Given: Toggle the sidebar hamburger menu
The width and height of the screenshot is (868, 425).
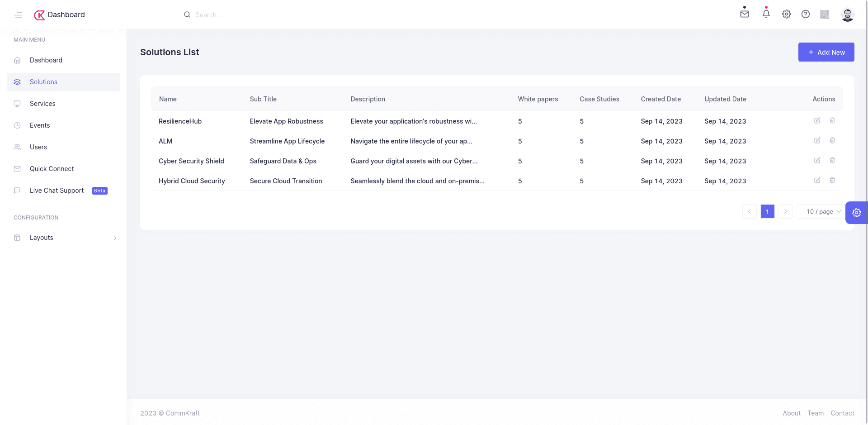Looking at the screenshot, I should 18,15.
